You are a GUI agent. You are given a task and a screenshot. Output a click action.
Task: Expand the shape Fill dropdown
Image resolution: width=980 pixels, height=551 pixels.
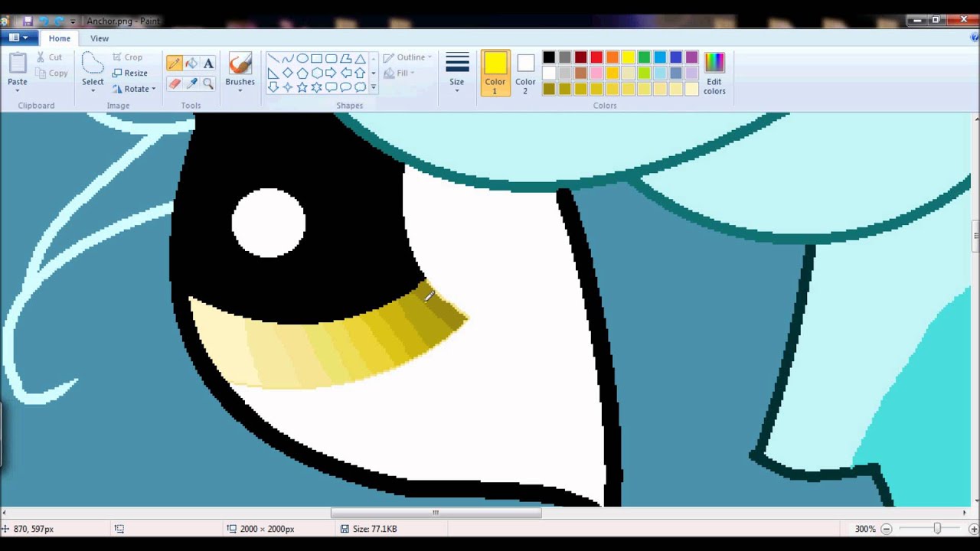click(412, 73)
